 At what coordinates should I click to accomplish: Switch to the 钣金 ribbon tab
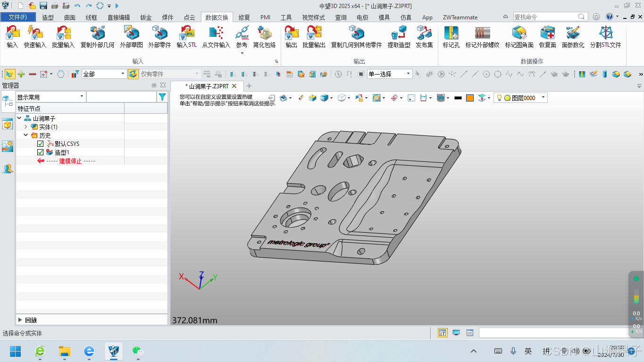(146, 17)
